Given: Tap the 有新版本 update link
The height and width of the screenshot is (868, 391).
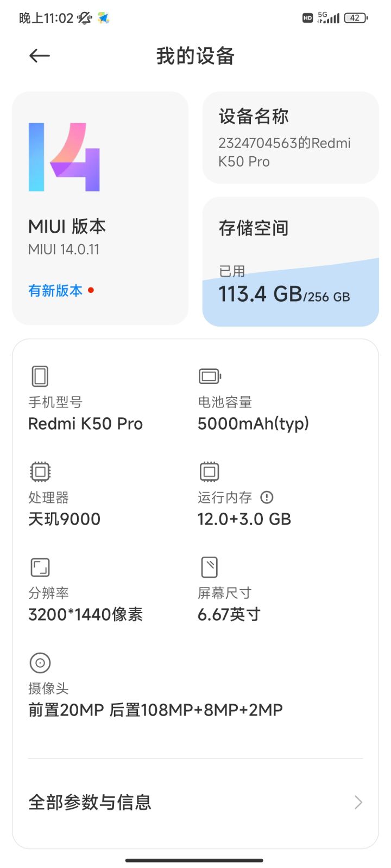Looking at the screenshot, I should (x=55, y=291).
